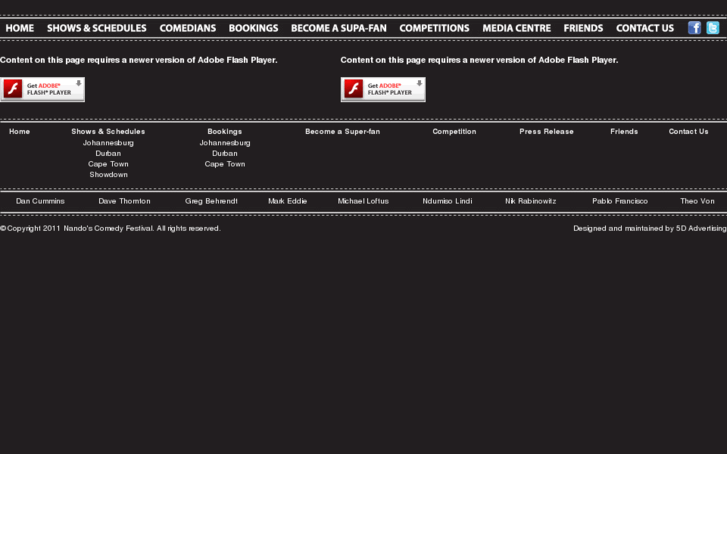727x545 pixels.
Task: Follow the footer Shows & Schedules link
Action: point(108,132)
